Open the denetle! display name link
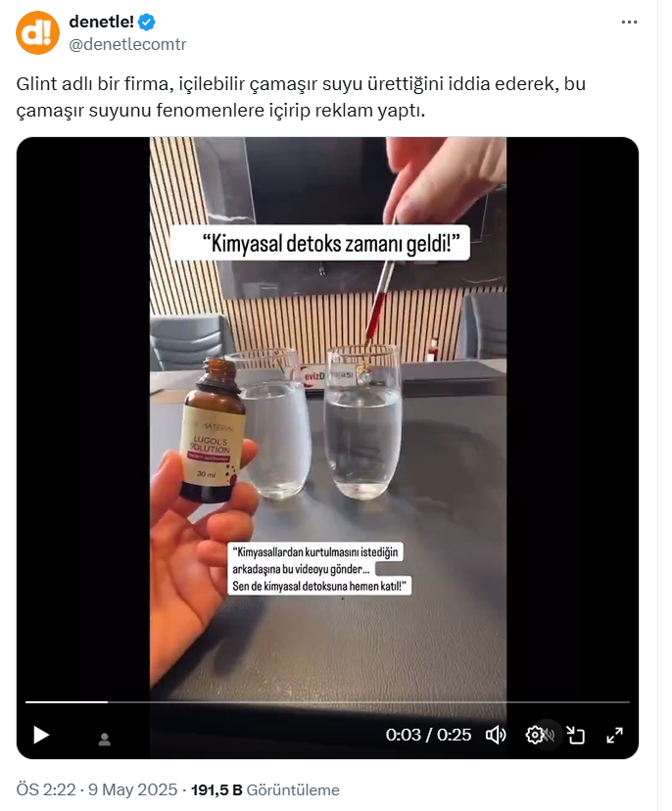672x811 pixels. pyautogui.click(x=102, y=23)
